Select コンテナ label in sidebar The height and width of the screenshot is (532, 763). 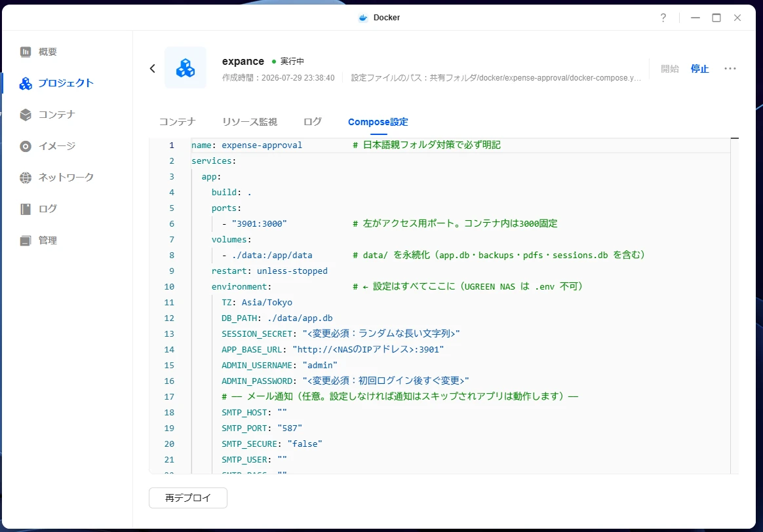(x=57, y=115)
